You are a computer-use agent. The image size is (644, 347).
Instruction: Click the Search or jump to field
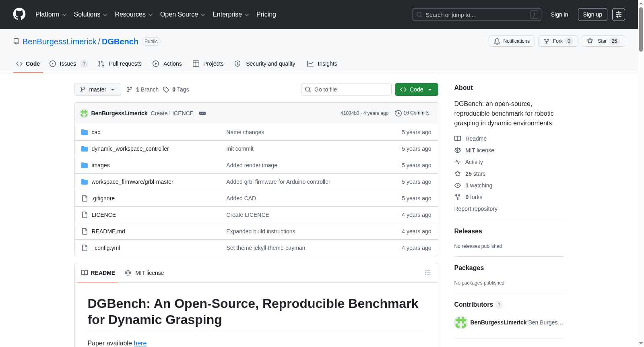[x=477, y=15]
